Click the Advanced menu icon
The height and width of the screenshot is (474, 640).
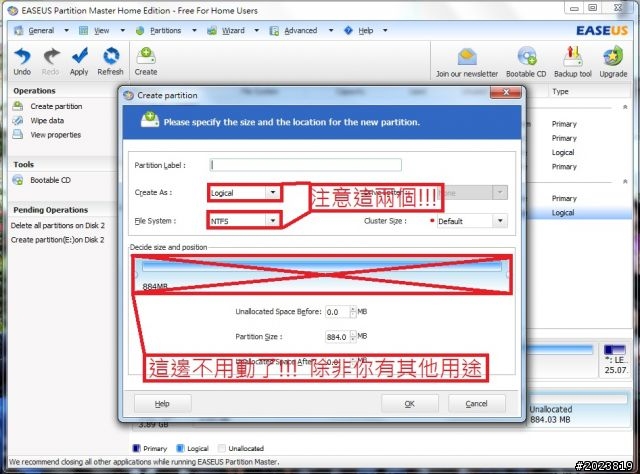tap(274, 31)
